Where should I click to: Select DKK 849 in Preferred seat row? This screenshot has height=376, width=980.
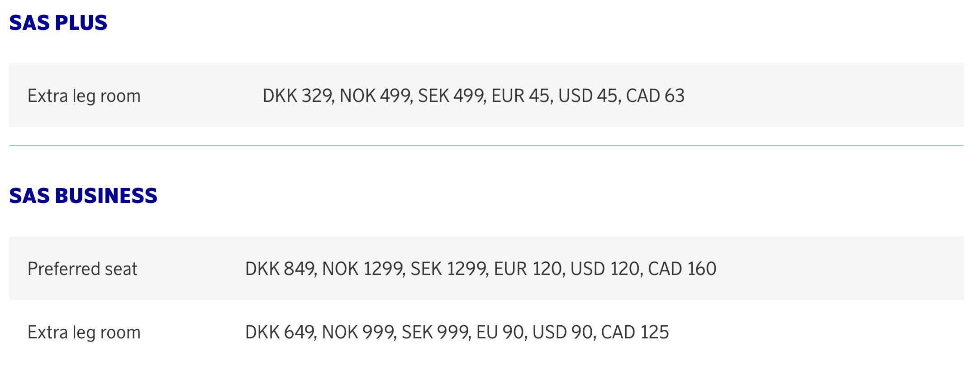point(280,269)
